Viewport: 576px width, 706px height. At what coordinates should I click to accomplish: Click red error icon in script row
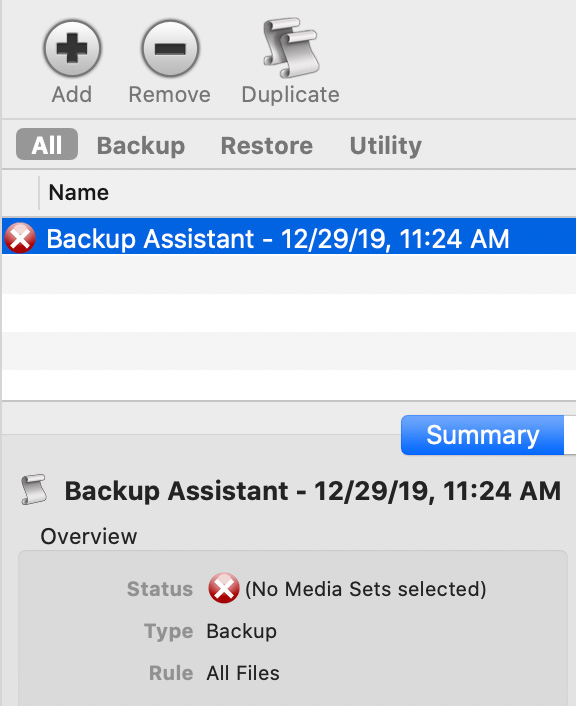20,238
